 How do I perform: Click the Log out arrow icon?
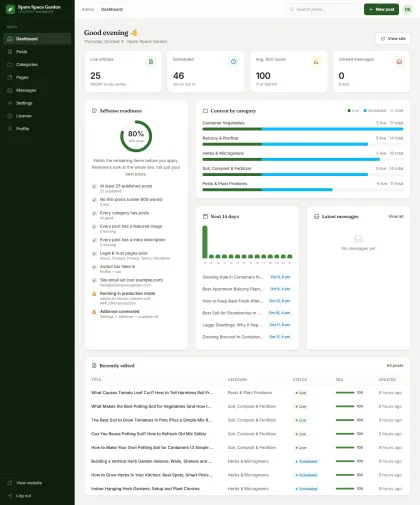click(x=10, y=496)
